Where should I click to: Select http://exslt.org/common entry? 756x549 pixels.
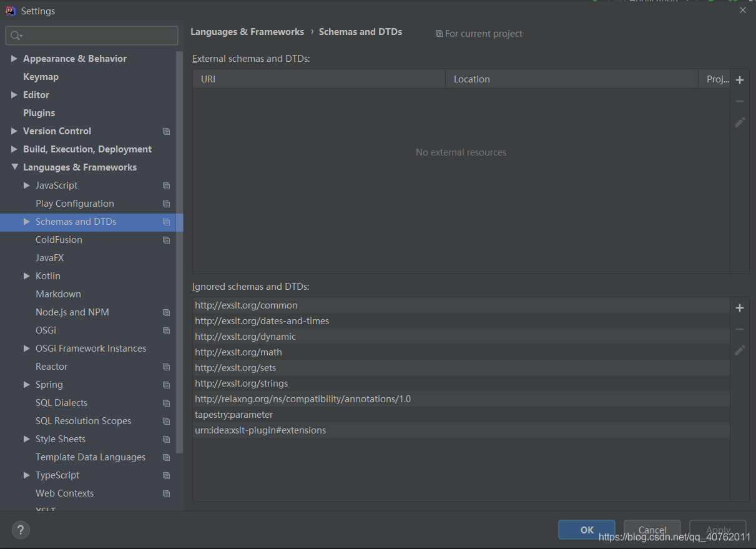pos(461,305)
